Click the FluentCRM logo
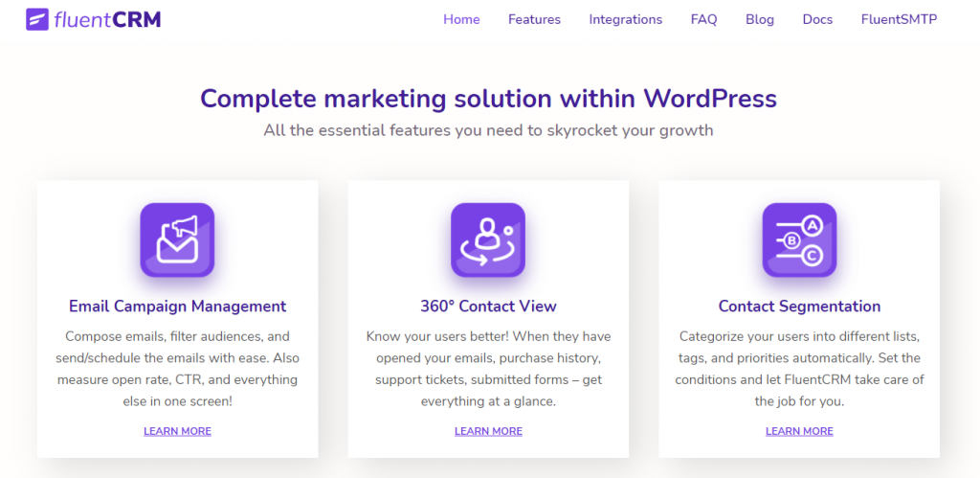This screenshot has width=980, height=478. pos(93,20)
